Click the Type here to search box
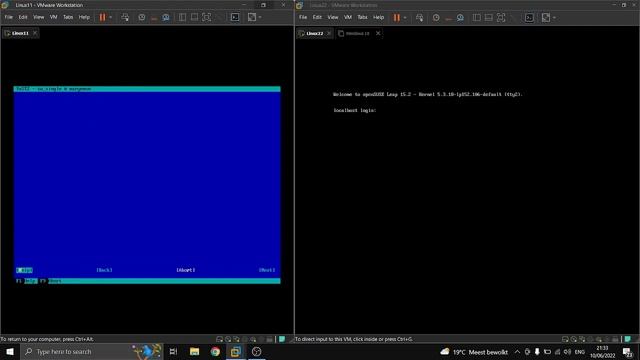The height and width of the screenshot is (360, 640). pyautogui.click(x=91, y=351)
